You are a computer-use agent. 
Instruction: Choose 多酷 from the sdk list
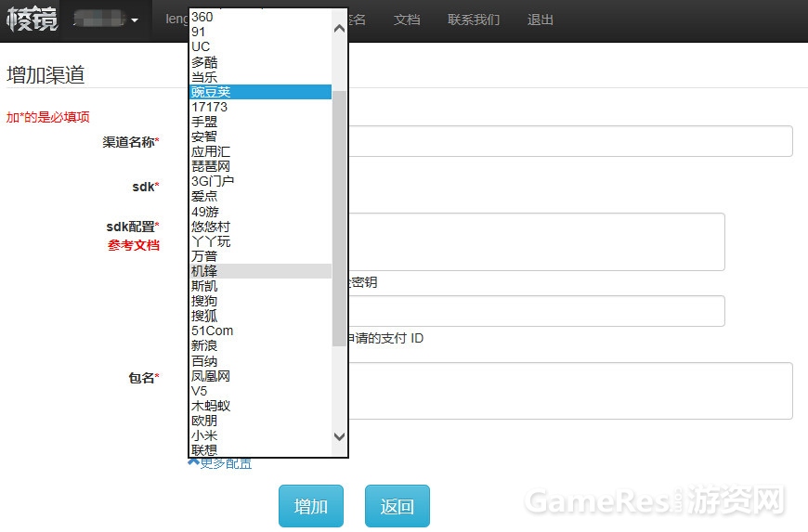point(261,62)
